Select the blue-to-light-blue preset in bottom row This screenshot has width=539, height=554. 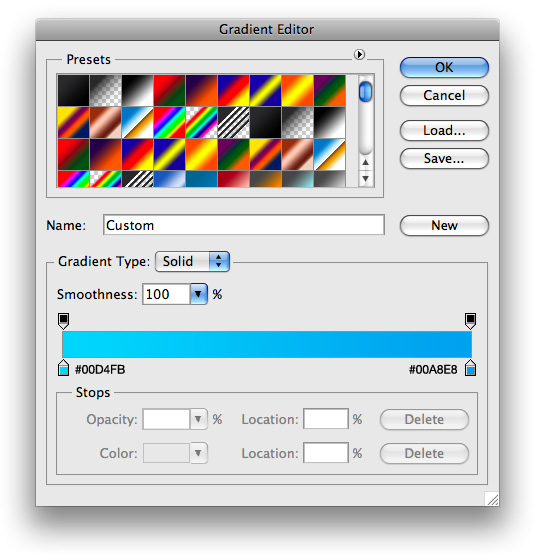[170, 179]
